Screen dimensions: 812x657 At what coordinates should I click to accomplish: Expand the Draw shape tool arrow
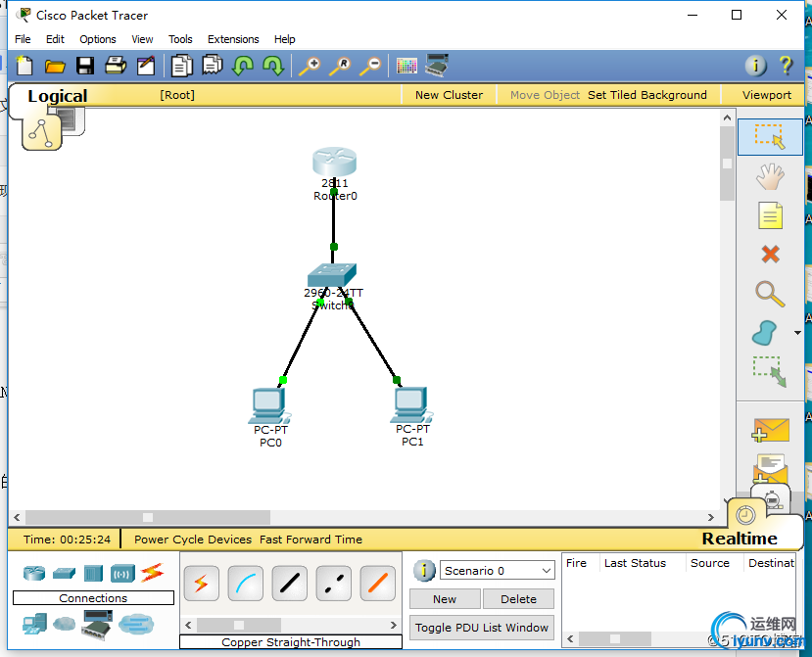tap(797, 333)
